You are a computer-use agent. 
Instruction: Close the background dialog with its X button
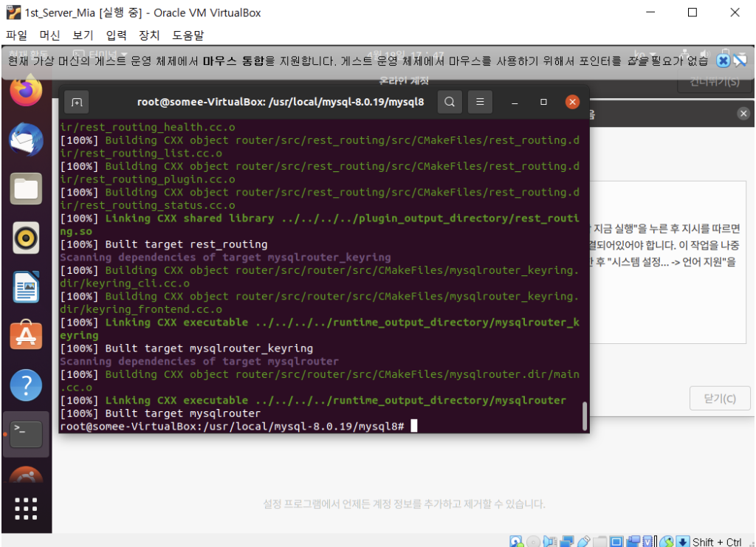pyautogui.click(x=743, y=113)
